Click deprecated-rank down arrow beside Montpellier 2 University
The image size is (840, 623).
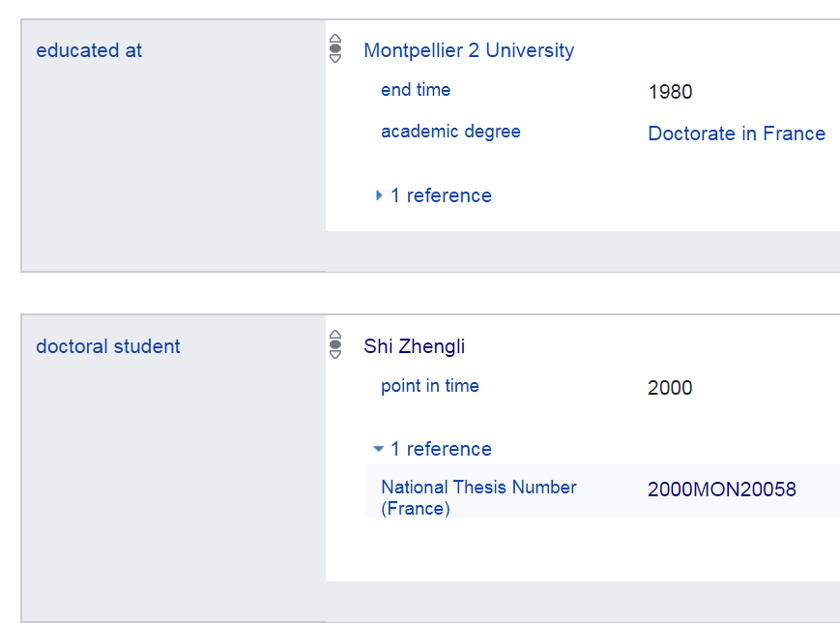335,59
